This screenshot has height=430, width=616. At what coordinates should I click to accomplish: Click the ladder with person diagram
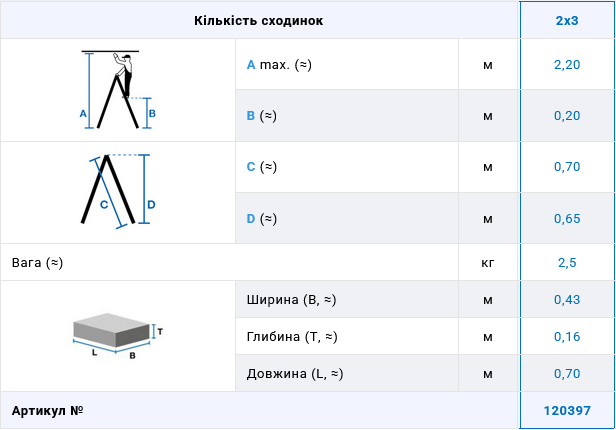tap(118, 90)
